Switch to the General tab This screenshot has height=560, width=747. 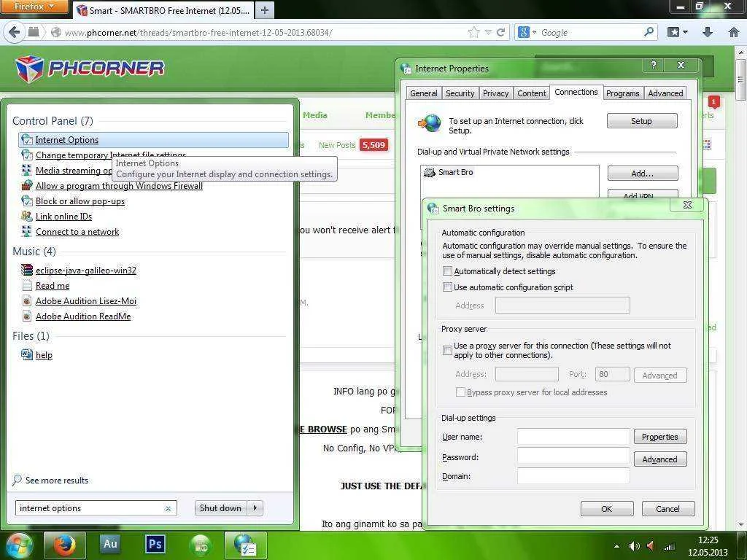pos(424,93)
